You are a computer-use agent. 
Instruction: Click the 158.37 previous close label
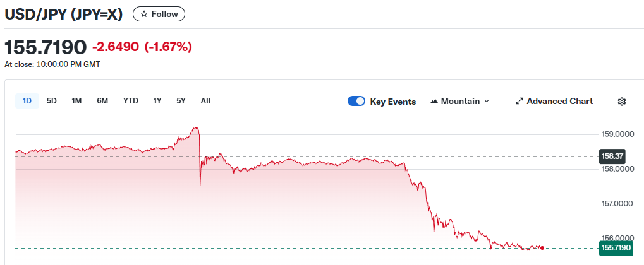point(611,156)
